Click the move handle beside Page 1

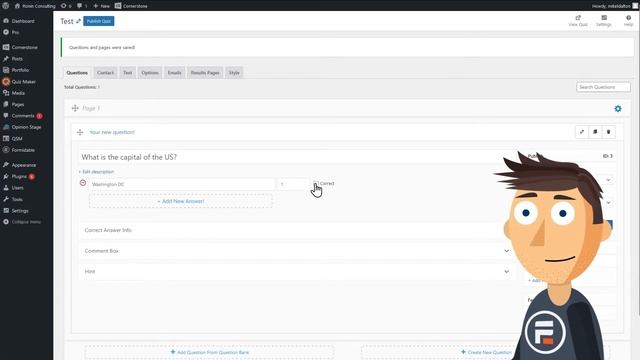[75, 108]
